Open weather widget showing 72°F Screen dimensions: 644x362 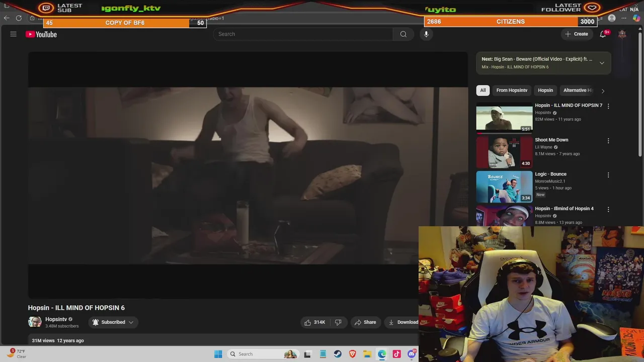coord(17,353)
